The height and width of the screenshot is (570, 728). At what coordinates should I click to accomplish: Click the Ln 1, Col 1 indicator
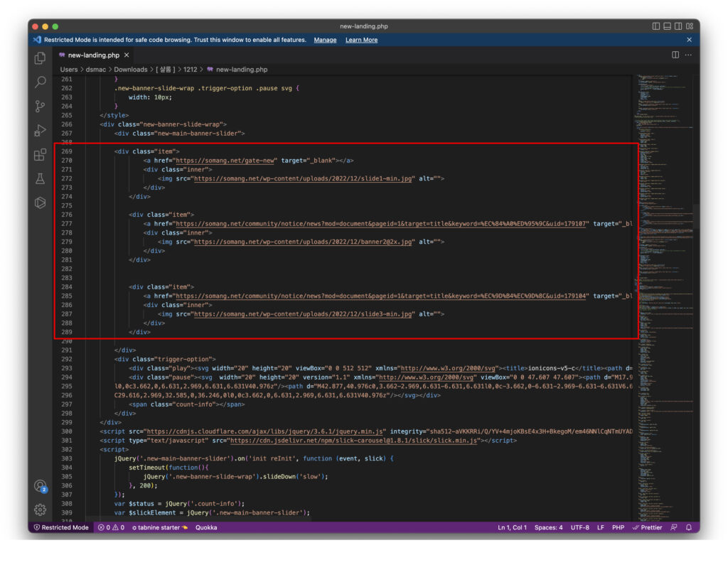pyautogui.click(x=512, y=527)
